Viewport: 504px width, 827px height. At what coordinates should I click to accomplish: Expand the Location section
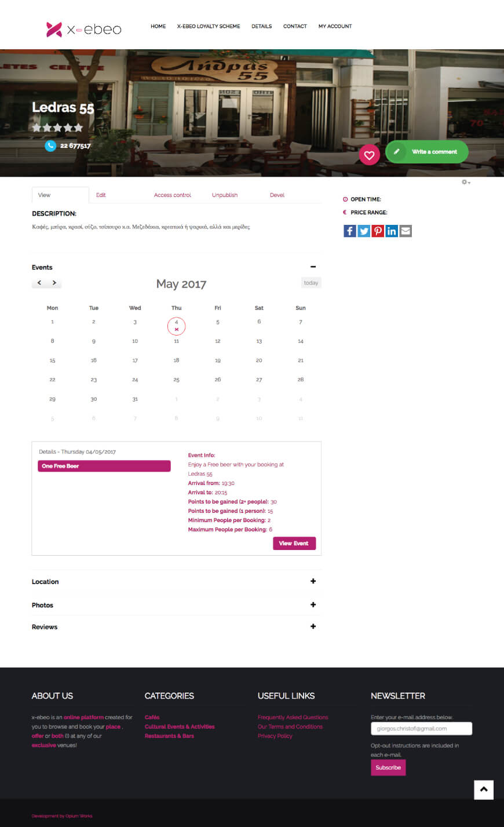[313, 581]
